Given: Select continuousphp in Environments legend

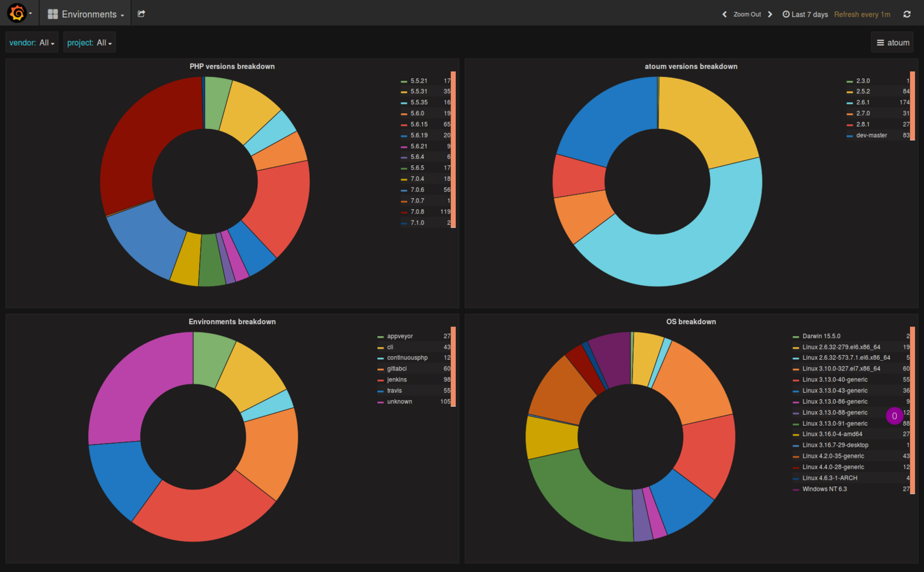Looking at the screenshot, I should (x=407, y=358).
